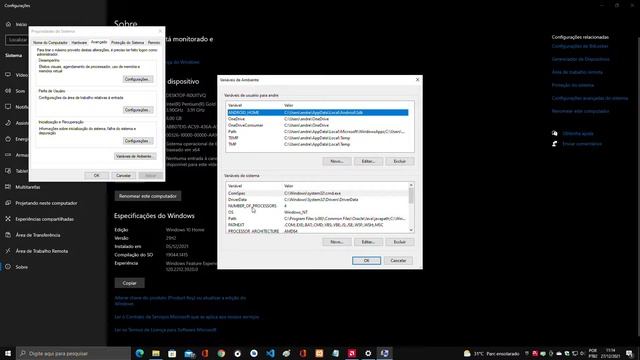Click the active System Properties taskbar icon

[384, 353]
